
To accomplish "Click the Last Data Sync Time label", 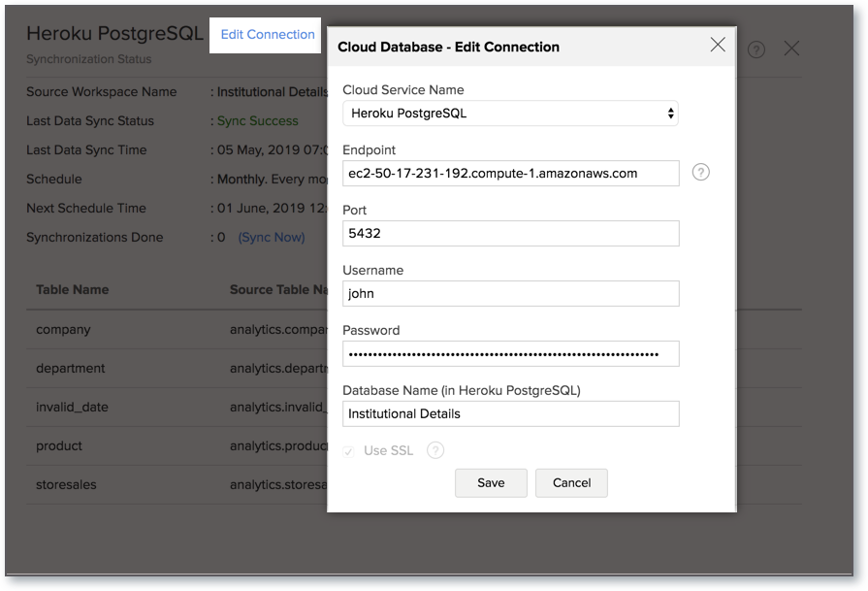I will 86,150.
